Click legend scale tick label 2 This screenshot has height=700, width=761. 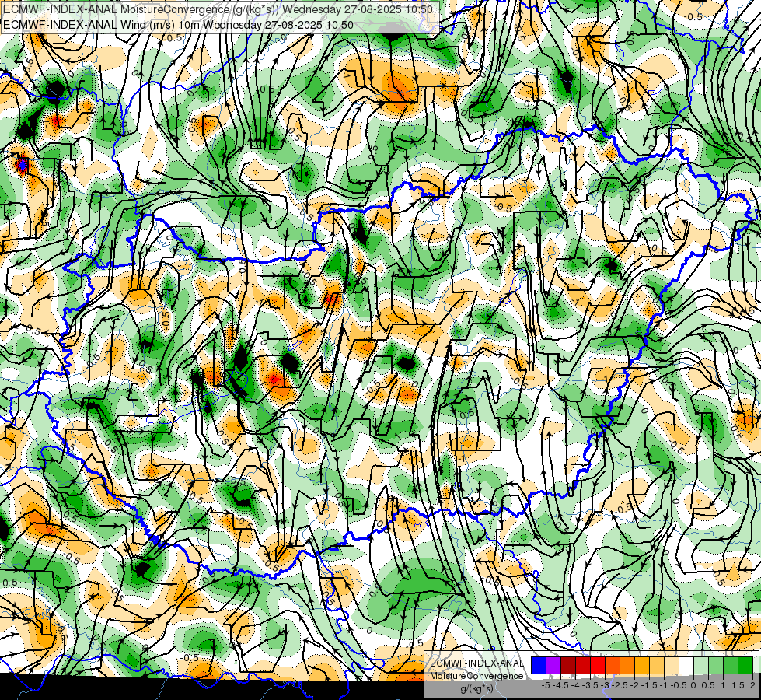(x=752, y=685)
